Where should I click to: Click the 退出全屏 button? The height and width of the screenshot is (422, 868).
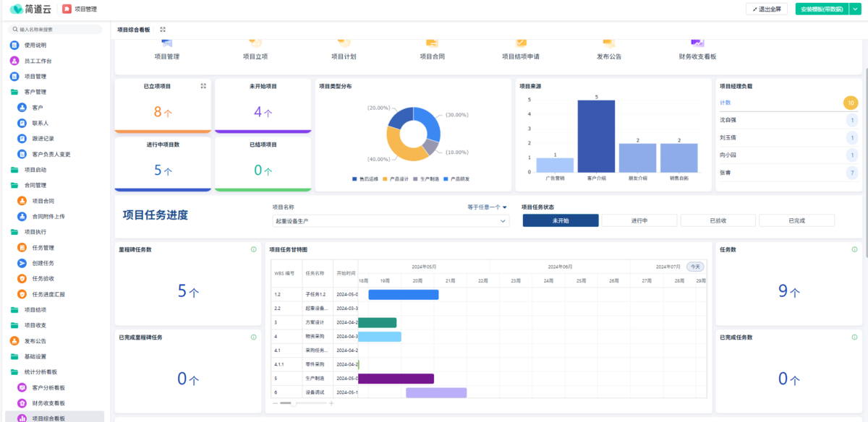[x=767, y=9]
